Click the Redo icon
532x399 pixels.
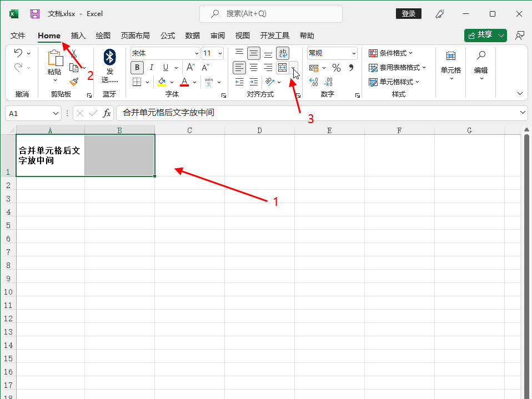[18, 68]
